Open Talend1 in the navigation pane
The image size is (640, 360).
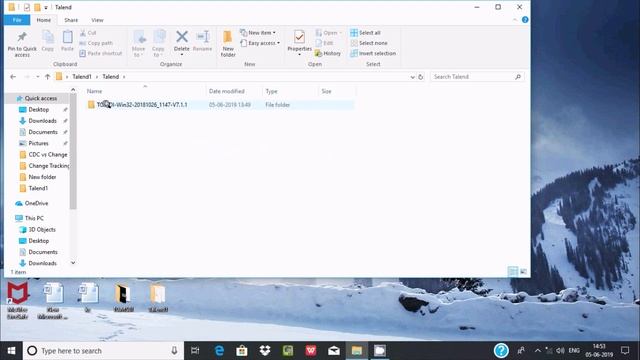[38, 188]
